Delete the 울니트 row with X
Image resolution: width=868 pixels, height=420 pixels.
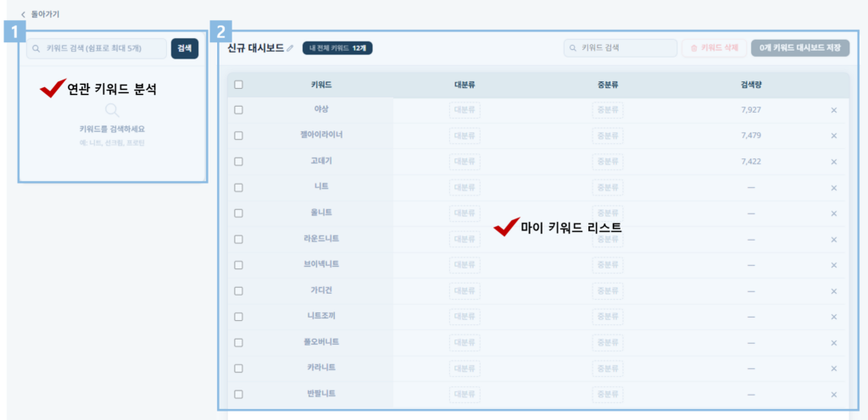tap(834, 213)
